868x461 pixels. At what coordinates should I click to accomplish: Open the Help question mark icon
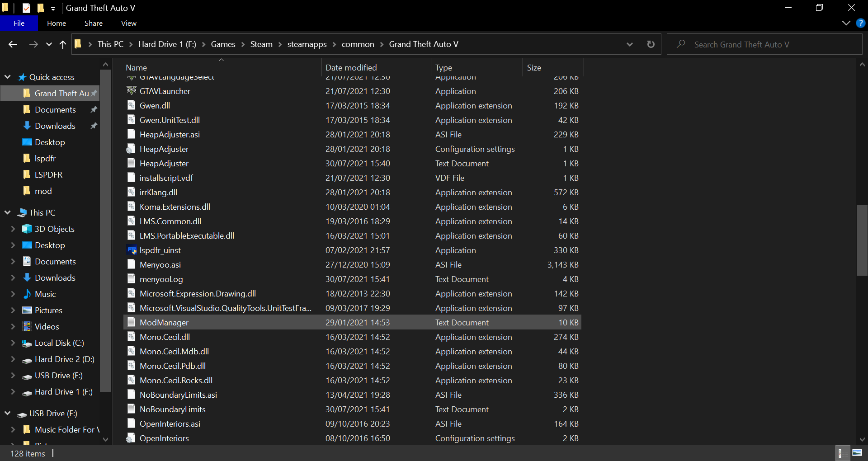click(x=861, y=23)
